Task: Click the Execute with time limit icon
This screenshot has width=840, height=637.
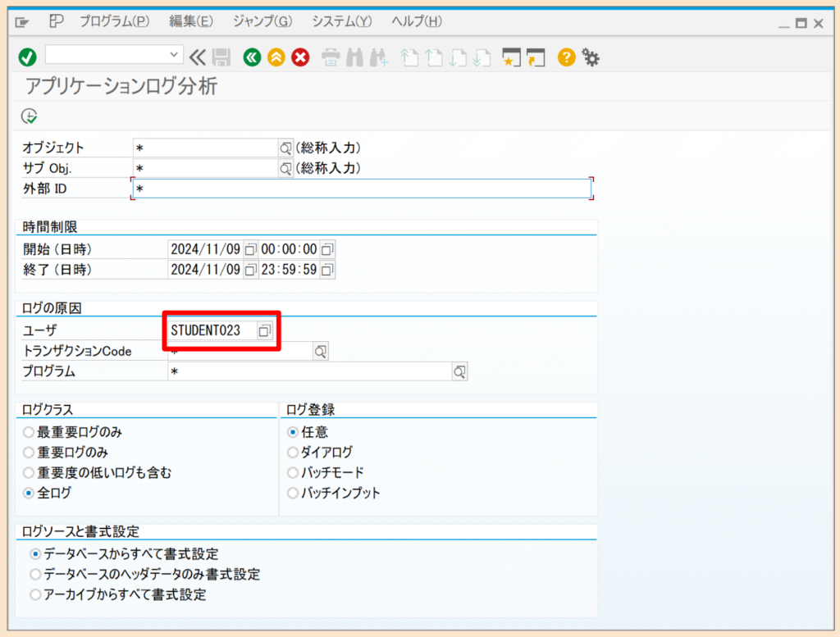Action: pos(29,116)
